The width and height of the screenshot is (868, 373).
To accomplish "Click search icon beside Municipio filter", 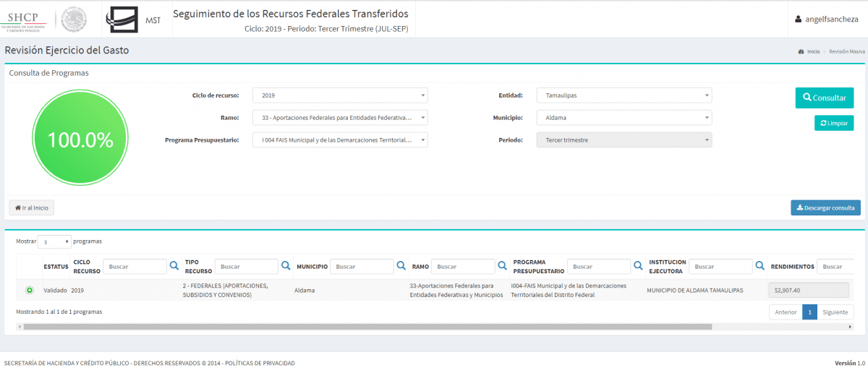I will 400,266.
